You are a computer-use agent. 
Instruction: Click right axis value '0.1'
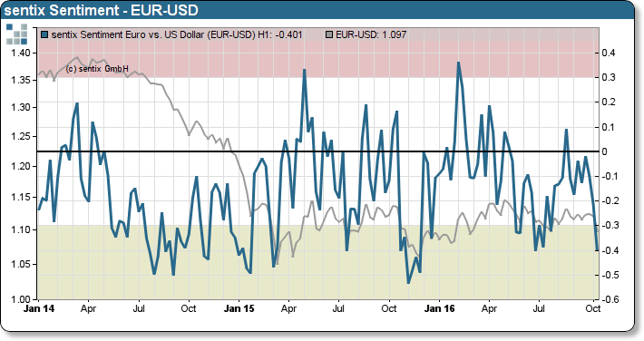click(x=609, y=127)
